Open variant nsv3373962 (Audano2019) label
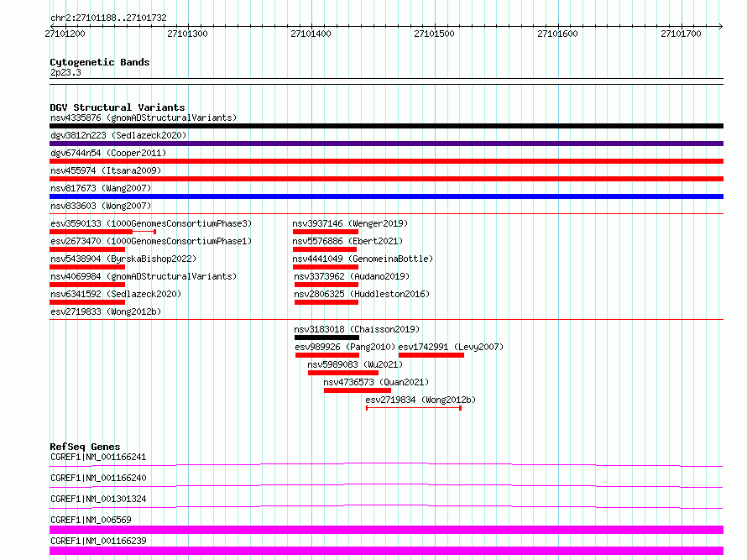Viewport: 747px width, 560px height. coord(352,276)
